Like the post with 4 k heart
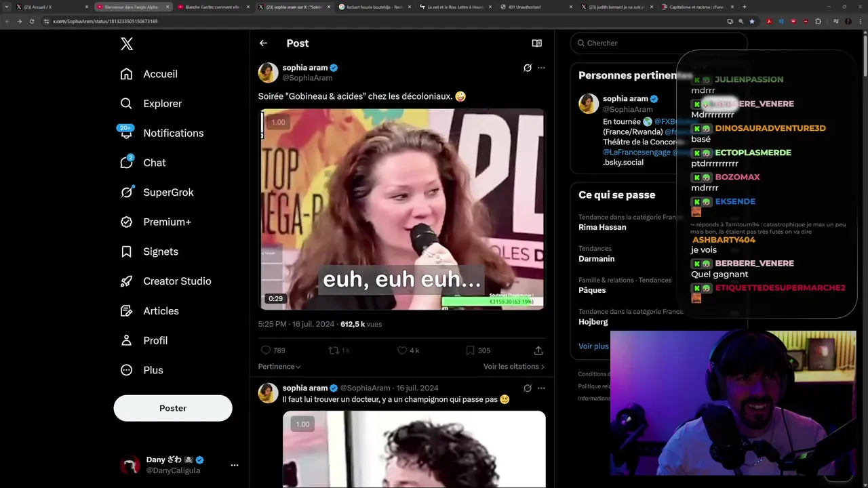This screenshot has width=868, height=488. (x=402, y=350)
